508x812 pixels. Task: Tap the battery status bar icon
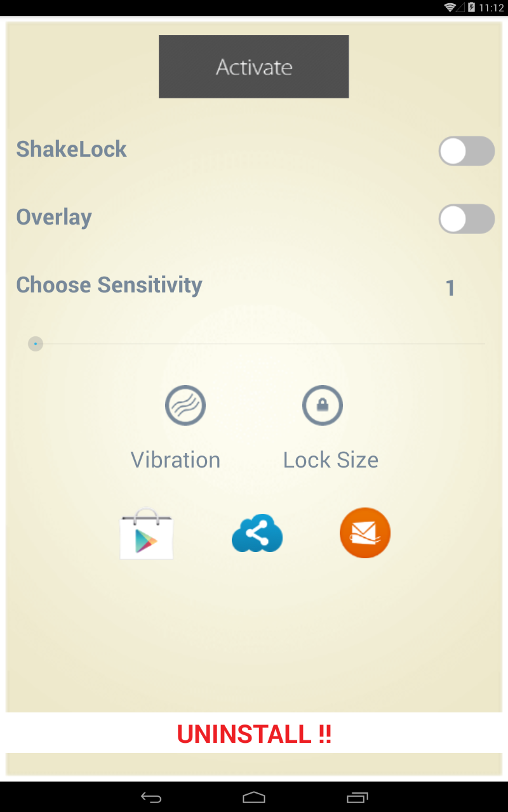[x=471, y=8]
